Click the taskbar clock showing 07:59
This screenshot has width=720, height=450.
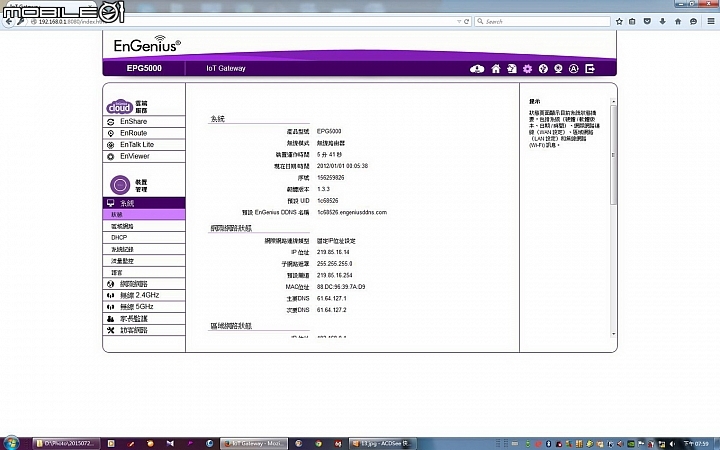[696, 444]
